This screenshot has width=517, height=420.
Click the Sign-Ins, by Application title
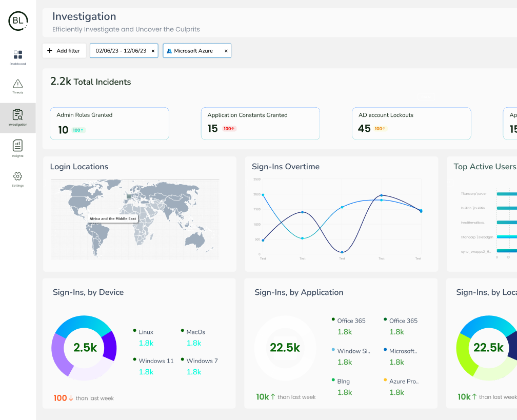(299, 292)
